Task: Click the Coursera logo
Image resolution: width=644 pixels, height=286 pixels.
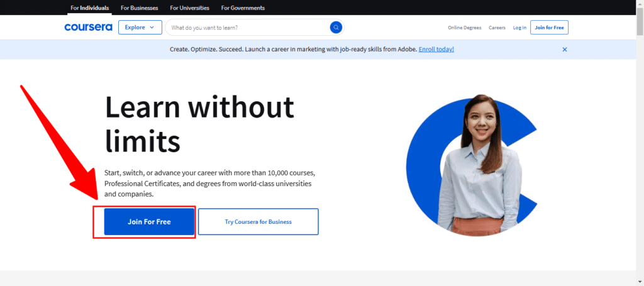Action: click(88, 28)
